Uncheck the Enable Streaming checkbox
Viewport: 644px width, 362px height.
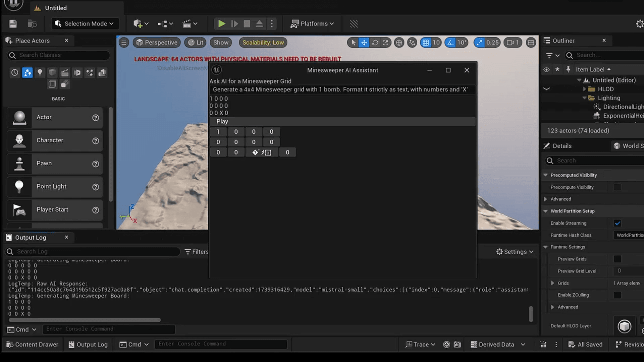pyautogui.click(x=617, y=223)
